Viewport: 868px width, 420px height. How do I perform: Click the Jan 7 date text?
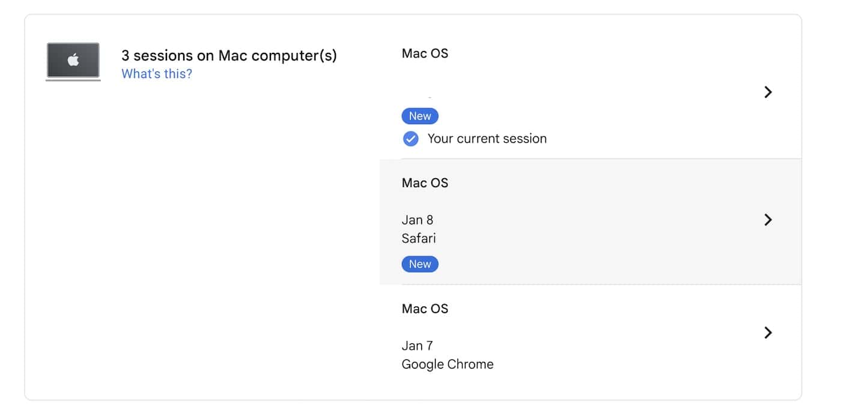[x=417, y=346]
